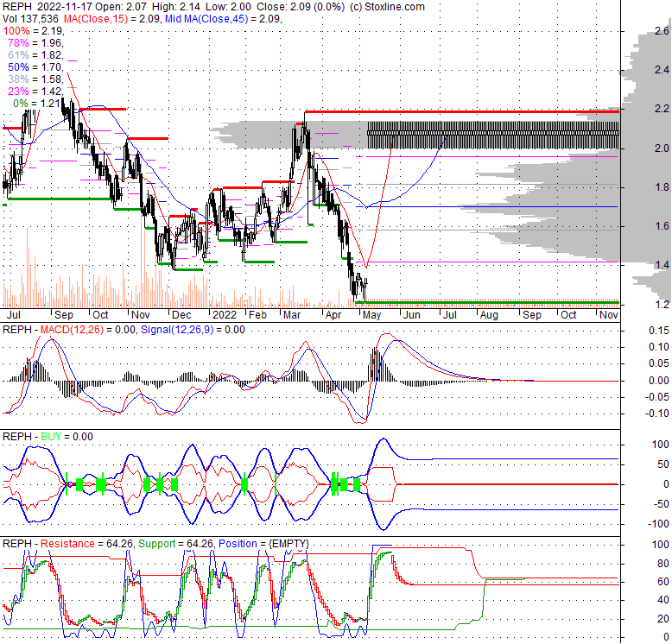Click the 2.2 price axis label
This screenshot has height=644, width=672.
662,109
